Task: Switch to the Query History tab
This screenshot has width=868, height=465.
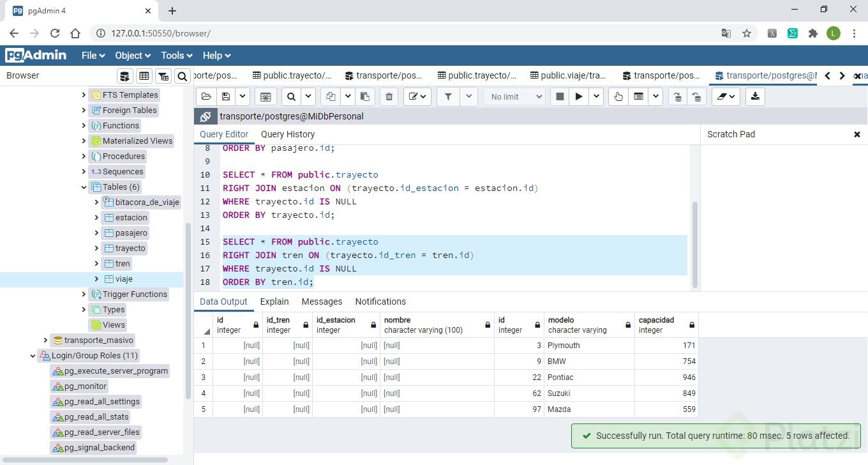Action: pos(288,134)
